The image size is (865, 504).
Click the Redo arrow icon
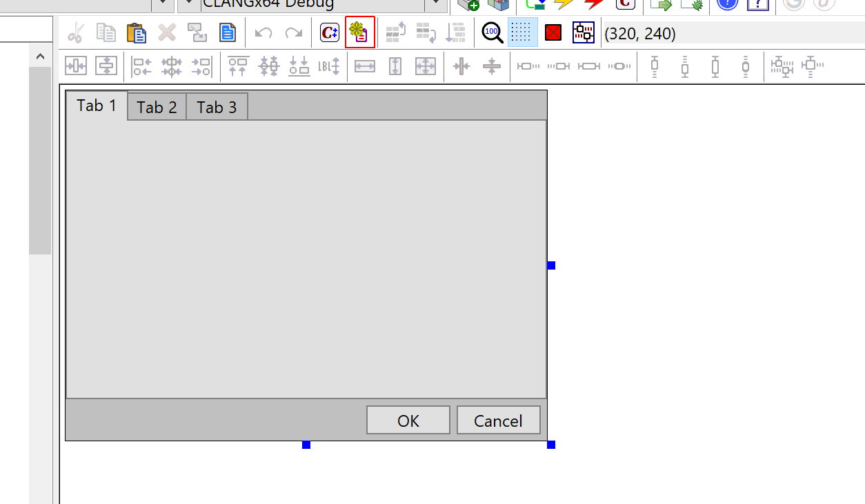tap(294, 32)
